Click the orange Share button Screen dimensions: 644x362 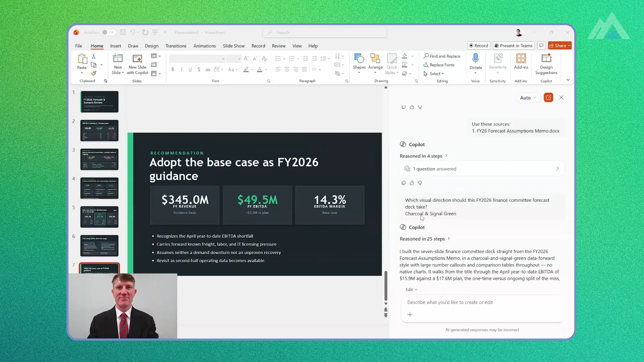coord(559,45)
